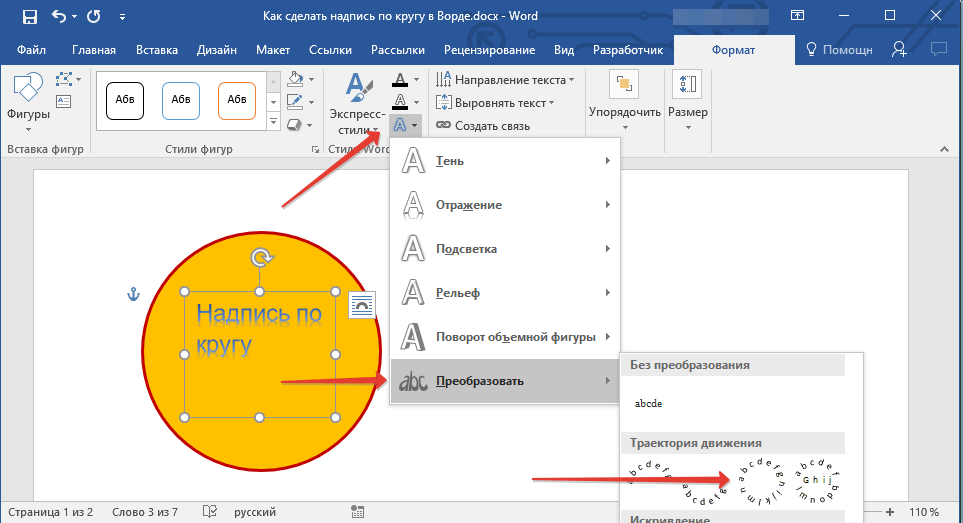Switch to the Рецензирование ribbon tab
The width and height of the screenshot is (963, 523).
pos(490,50)
